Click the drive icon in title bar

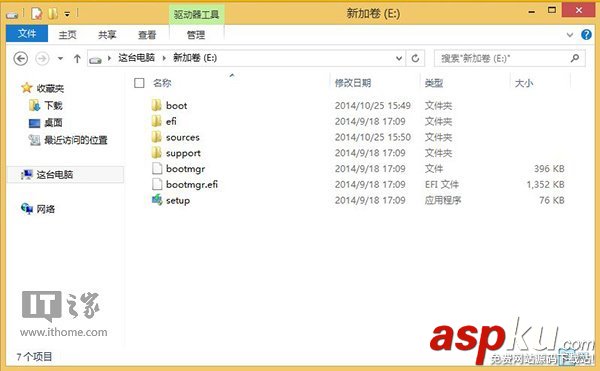tap(12, 15)
